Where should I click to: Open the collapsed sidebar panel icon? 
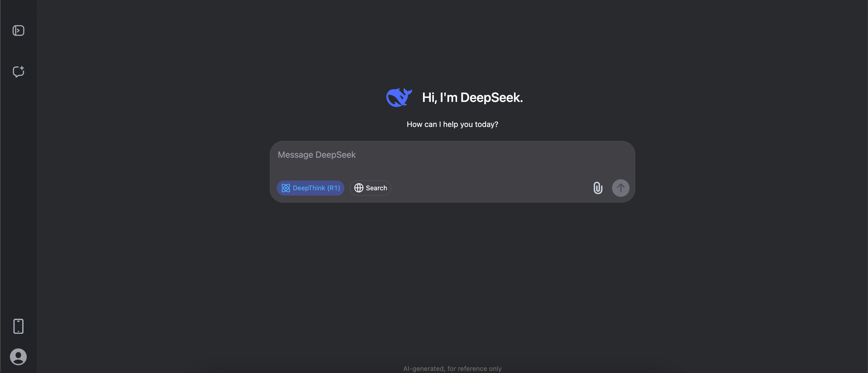coord(18,31)
